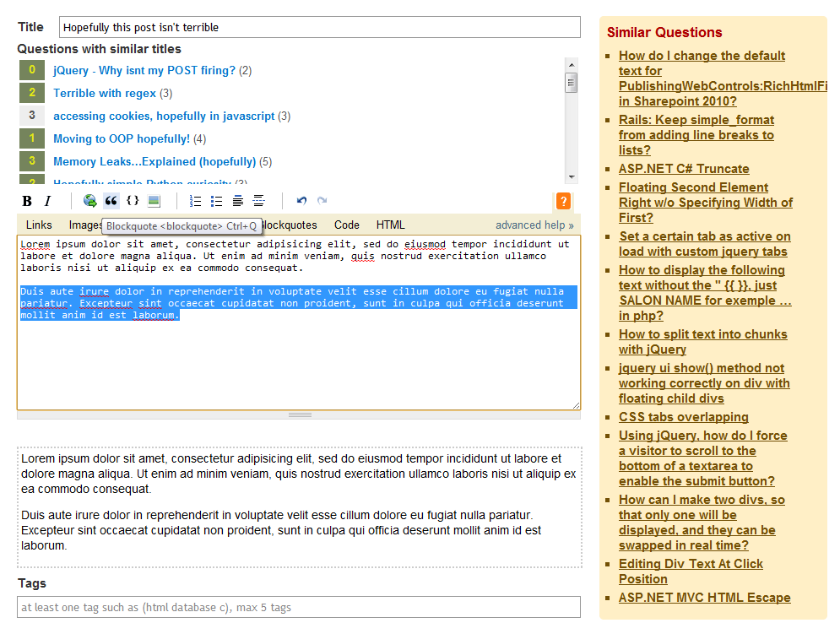The image size is (840, 623).
Task: Insert a hyperlink with the globe icon
Action: 89,201
